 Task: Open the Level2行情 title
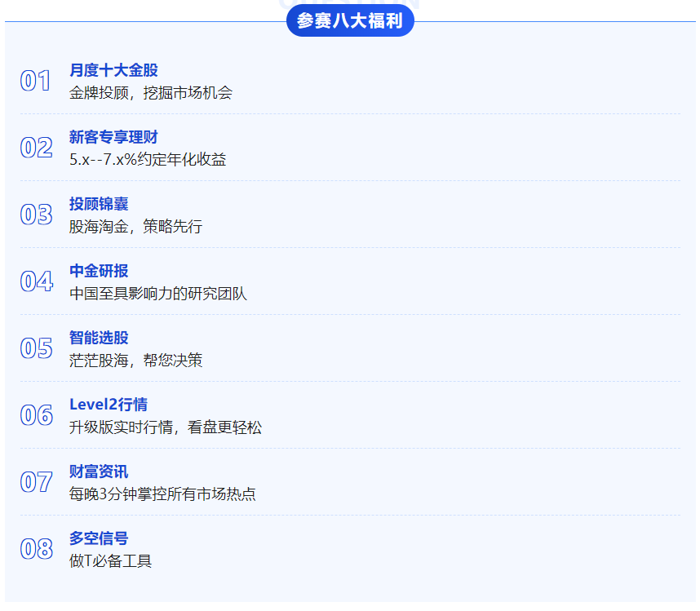click(109, 405)
